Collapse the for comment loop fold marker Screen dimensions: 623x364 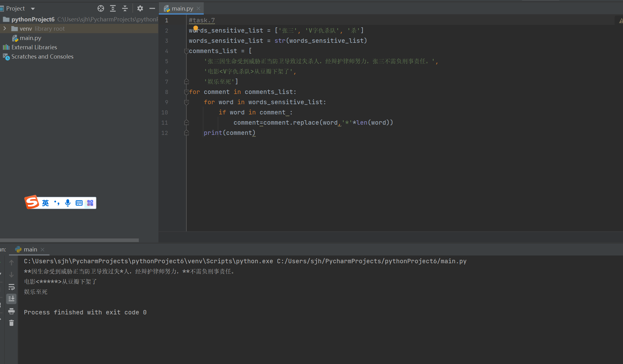tap(186, 92)
